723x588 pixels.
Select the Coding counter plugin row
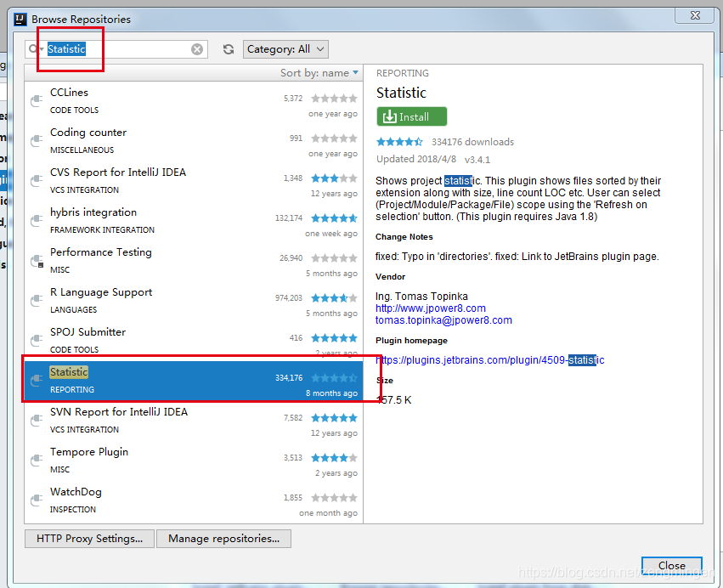pyautogui.click(x=194, y=141)
